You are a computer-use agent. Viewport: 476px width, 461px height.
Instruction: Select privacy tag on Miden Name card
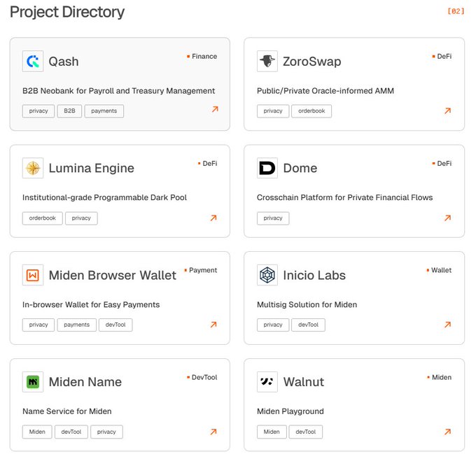106,432
